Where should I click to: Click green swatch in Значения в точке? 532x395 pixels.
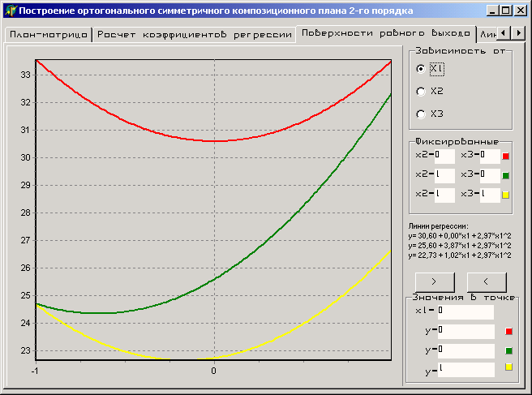[x=508, y=350]
